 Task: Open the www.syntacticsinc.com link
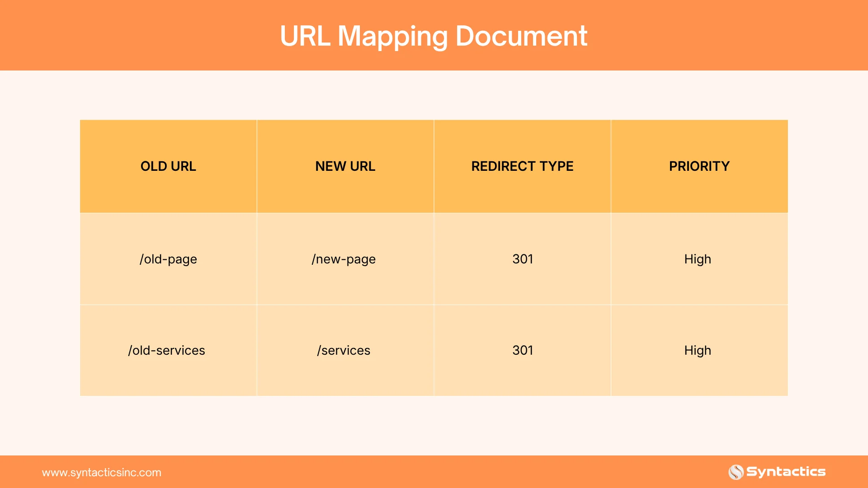pos(102,473)
